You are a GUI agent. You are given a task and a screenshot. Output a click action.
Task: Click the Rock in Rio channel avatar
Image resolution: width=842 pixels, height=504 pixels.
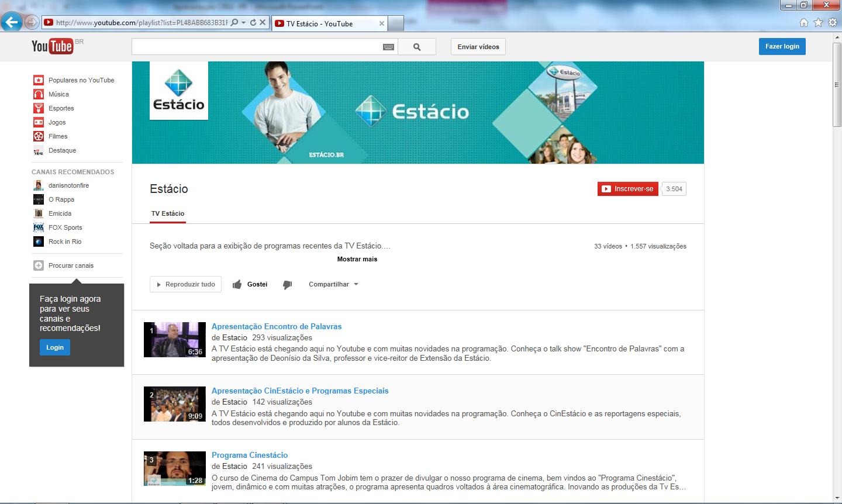point(39,241)
